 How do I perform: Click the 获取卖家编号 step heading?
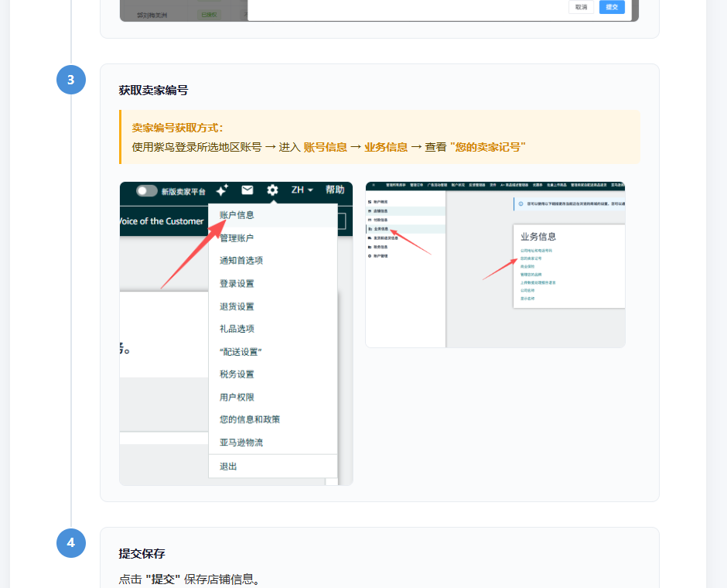coord(153,91)
